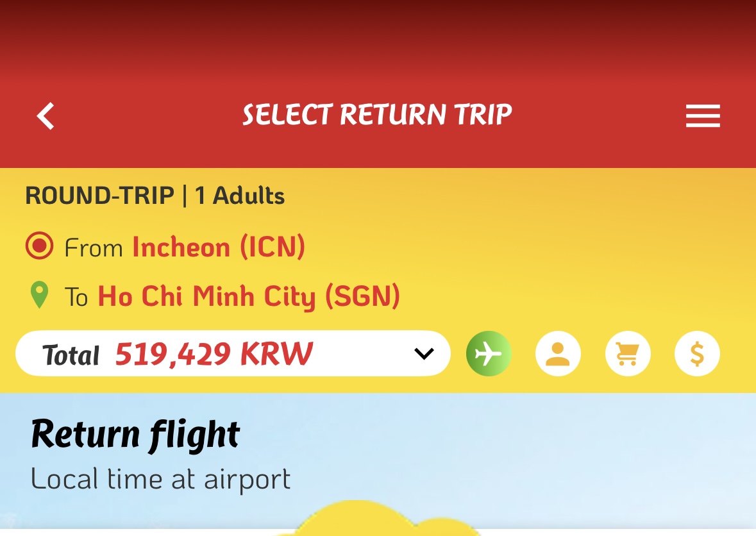This screenshot has width=756, height=536.
Task: Click the SELECT RETURN TRIP title
Action: click(x=377, y=115)
